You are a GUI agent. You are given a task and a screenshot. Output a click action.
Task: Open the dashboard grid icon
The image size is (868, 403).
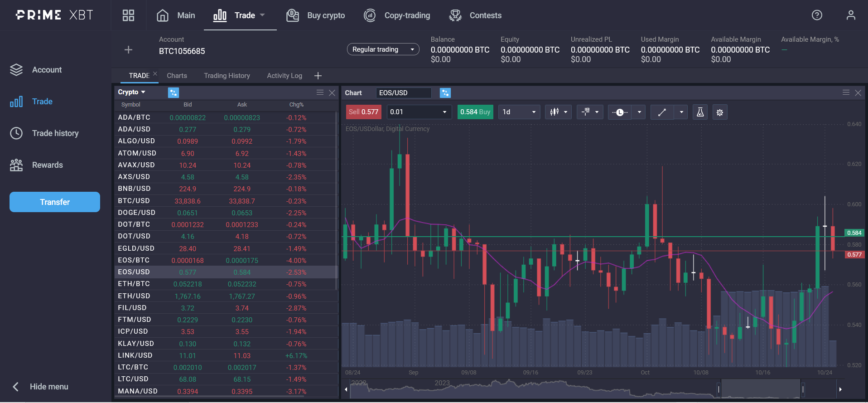pyautogui.click(x=129, y=15)
